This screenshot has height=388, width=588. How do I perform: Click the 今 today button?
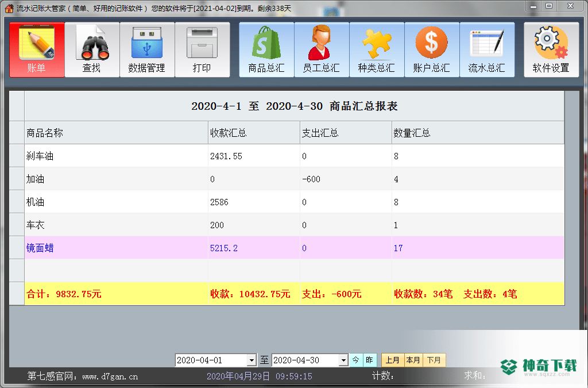point(356,360)
